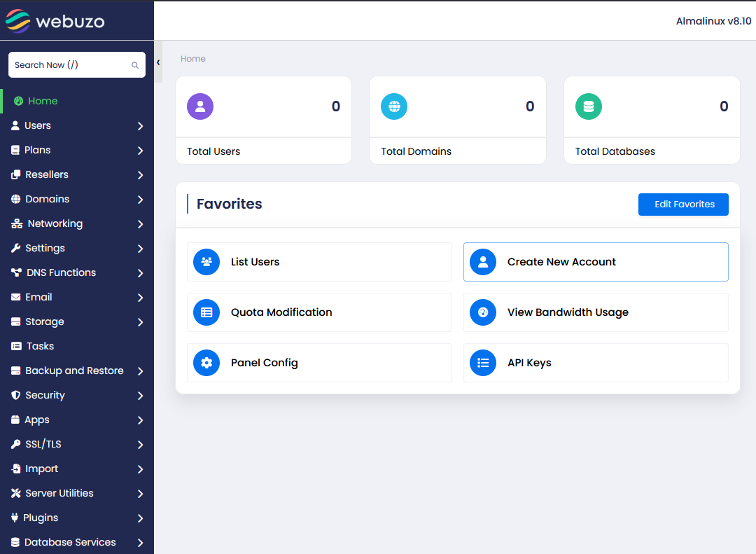Click the Webuzo logo
This screenshot has width=756, height=554.
pos(55,21)
